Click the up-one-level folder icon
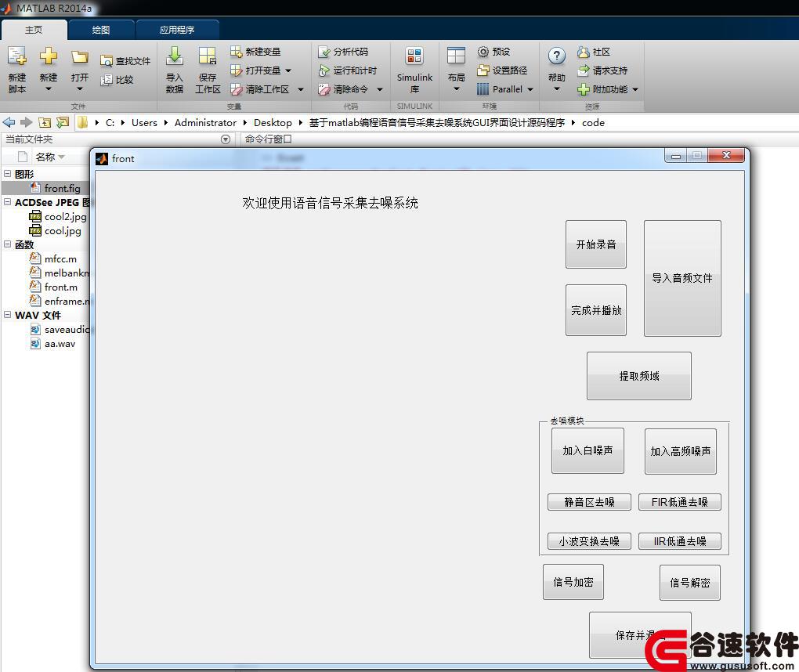Image resolution: width=799 pixels, height=672 pixels. tap(45, 122)
